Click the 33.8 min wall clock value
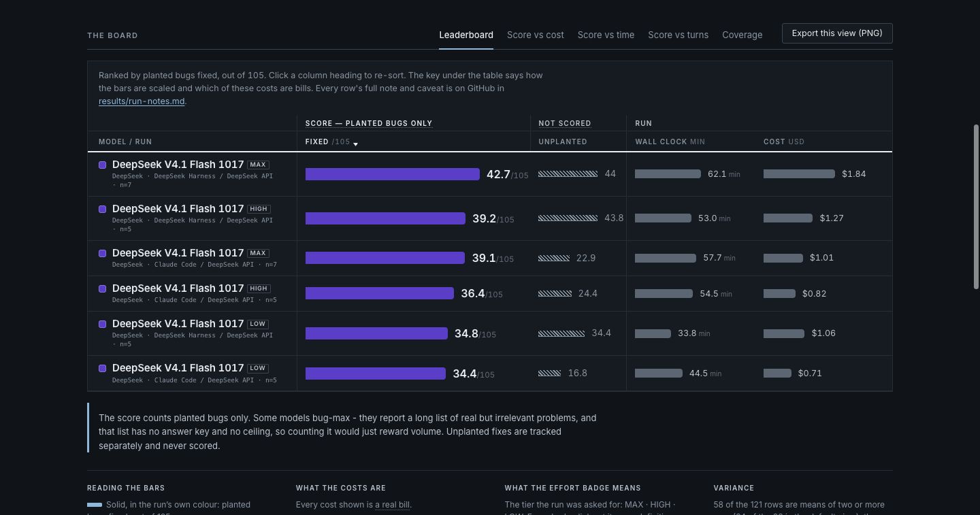Image resolution: width=980 pixels, height=515 pixels. pos(693,333)
